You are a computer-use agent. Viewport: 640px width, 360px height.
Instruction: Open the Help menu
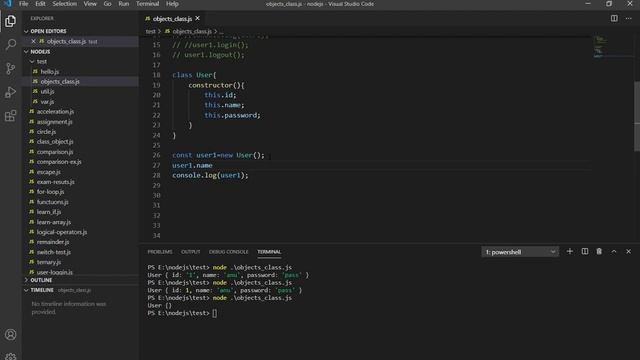tap(172, 4)
